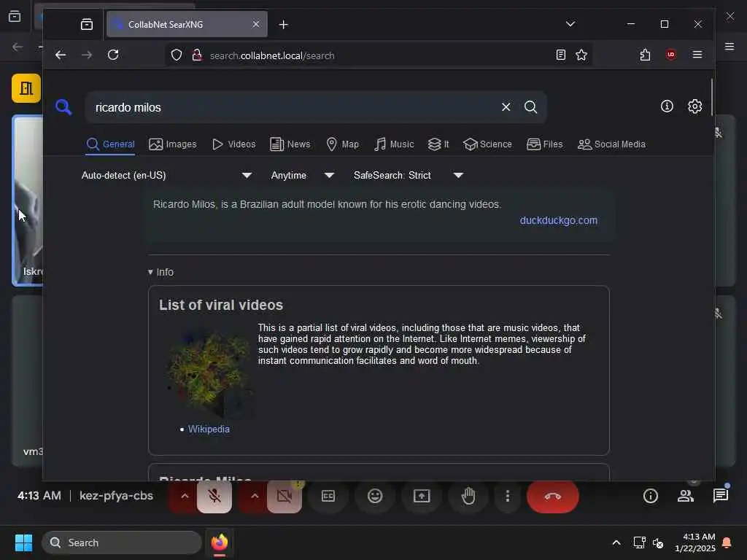The height and width of the screenshot is (560, 747).
Task: Switch to Science search tab
Action: (487, 144)
